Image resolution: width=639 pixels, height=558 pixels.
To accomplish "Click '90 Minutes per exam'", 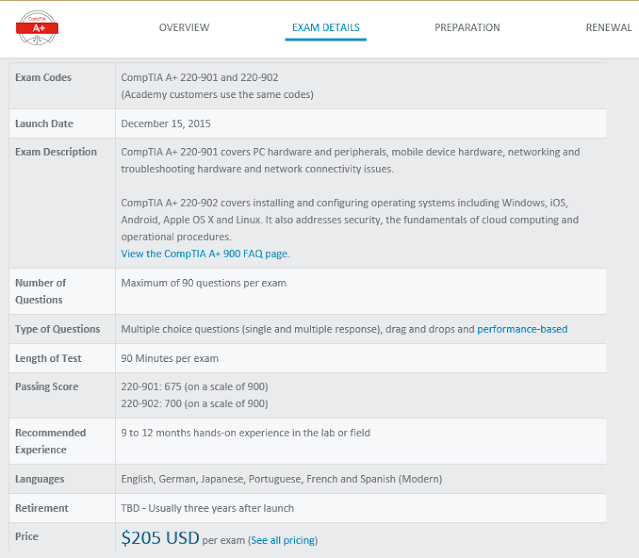I will (170, 358).
